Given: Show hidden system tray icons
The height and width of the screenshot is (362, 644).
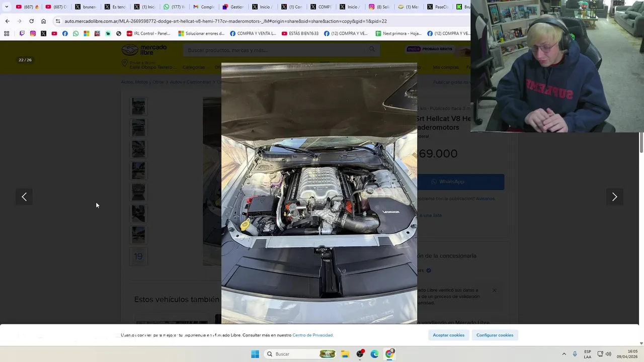Looking at the screenshot, I should [x=564, y=354].
